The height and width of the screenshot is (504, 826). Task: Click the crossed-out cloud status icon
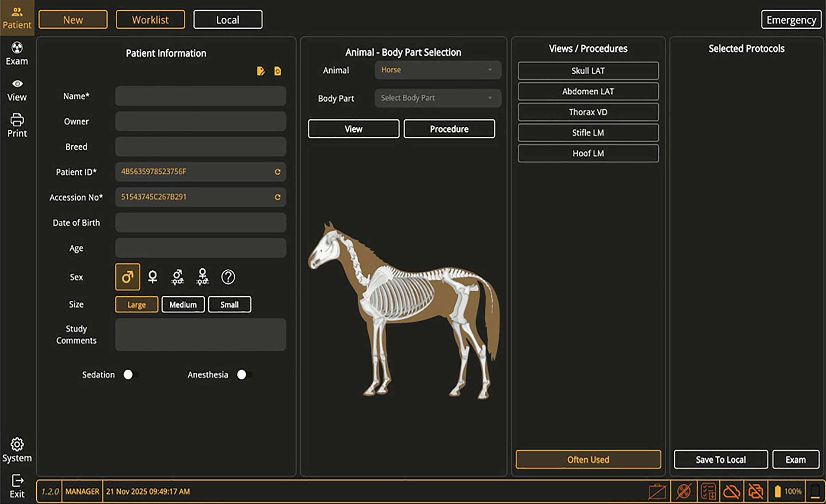(x=731, y=491)
